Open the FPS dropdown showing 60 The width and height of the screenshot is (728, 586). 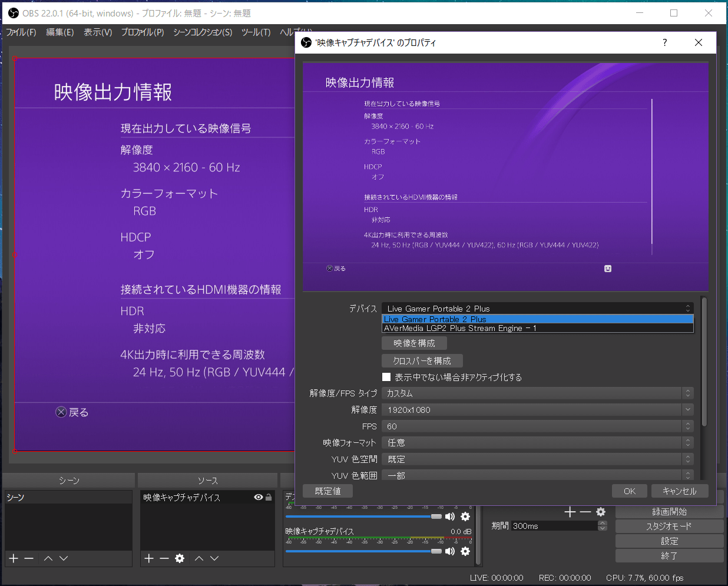(x=538, y=426)
